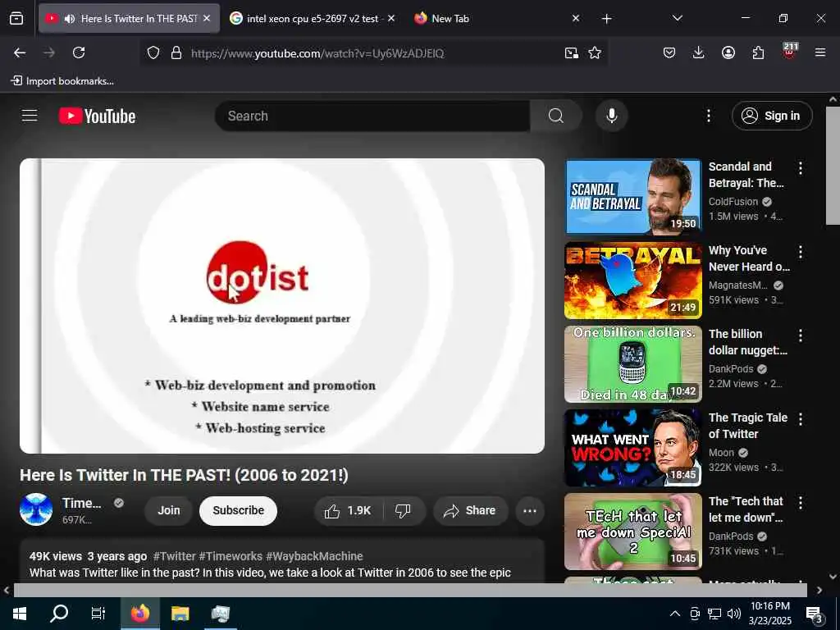Click the vertical page scrollbar thumb
Image resolution: width=840 pixels, height=630 pixels.
(833, 166)
